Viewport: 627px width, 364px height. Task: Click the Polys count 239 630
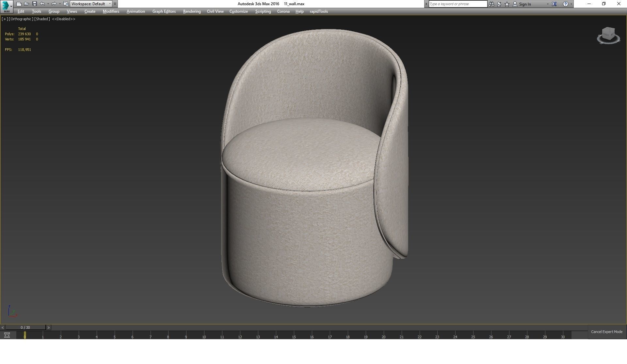[x=24, y=34]
